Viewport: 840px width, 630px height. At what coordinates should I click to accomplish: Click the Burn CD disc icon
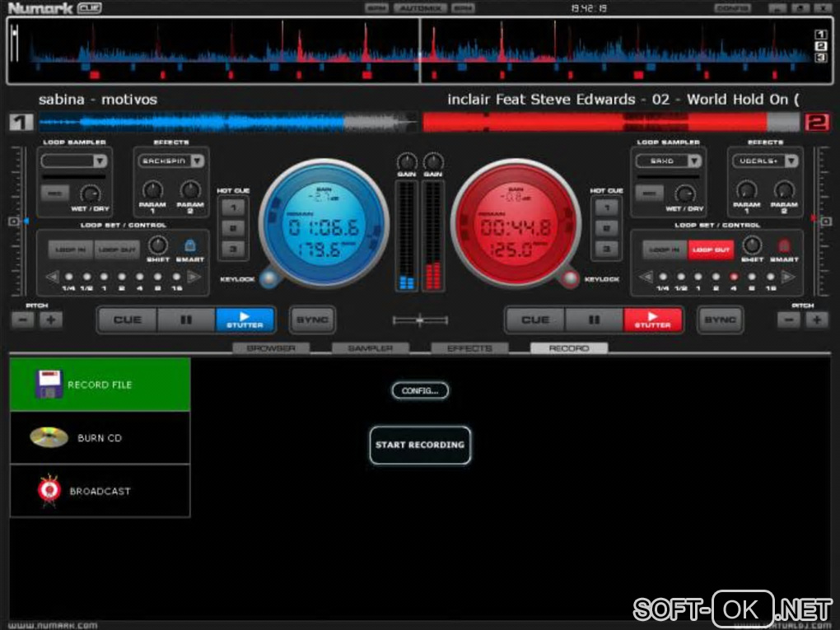49,437
